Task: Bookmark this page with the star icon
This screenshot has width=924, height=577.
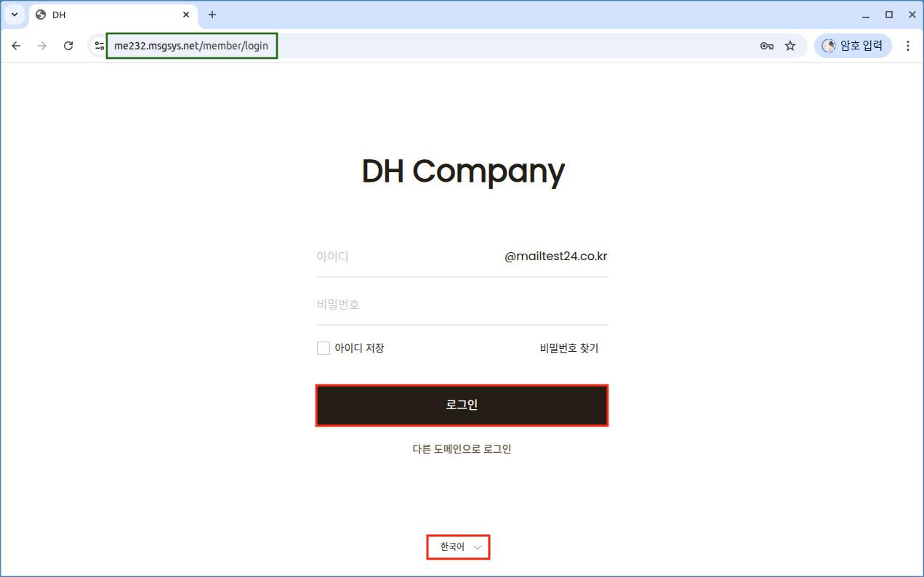Action: [x=790, y=46]
